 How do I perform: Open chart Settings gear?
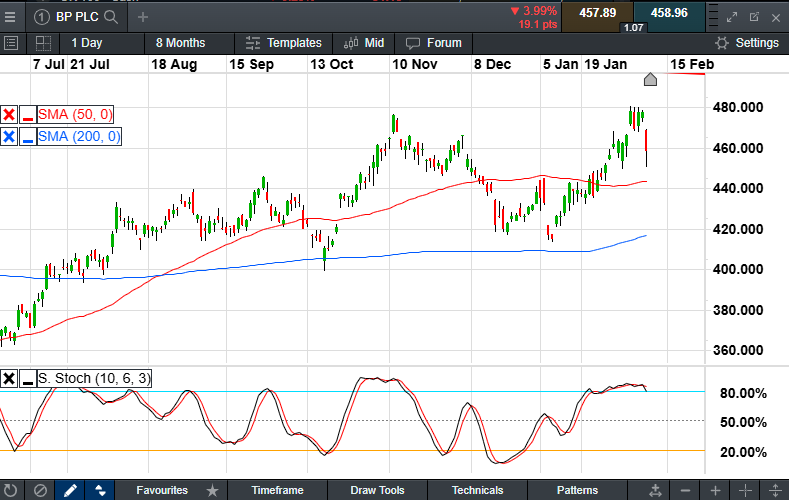(746, 43)
